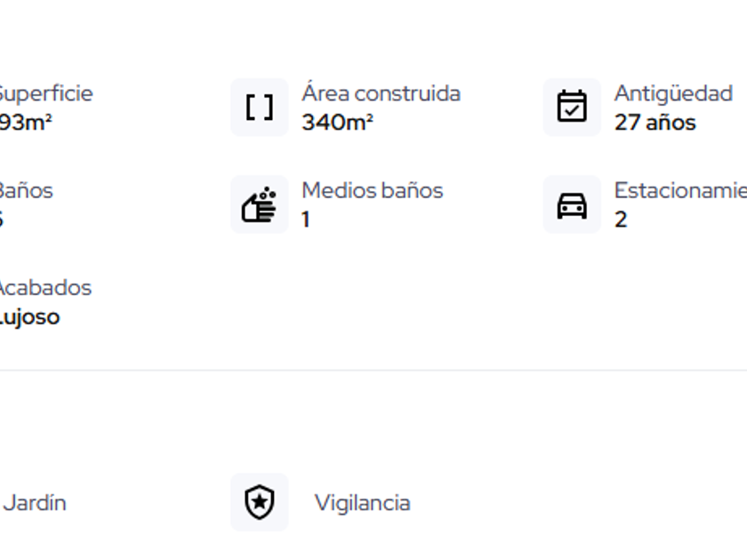The height and width of the screenshot is (560, 747).
Task: Select the Superficie label text
Action: point(44,93)
